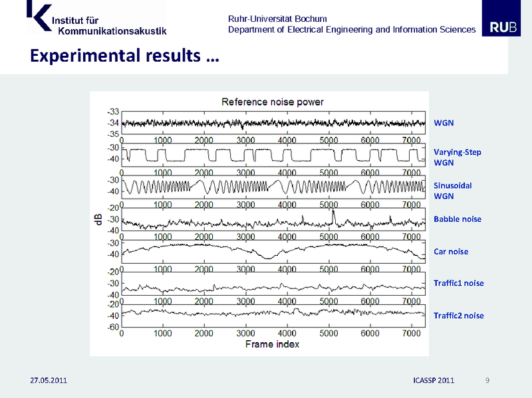Click the ICASSP 2011 footer text

(x=432, y=380)
